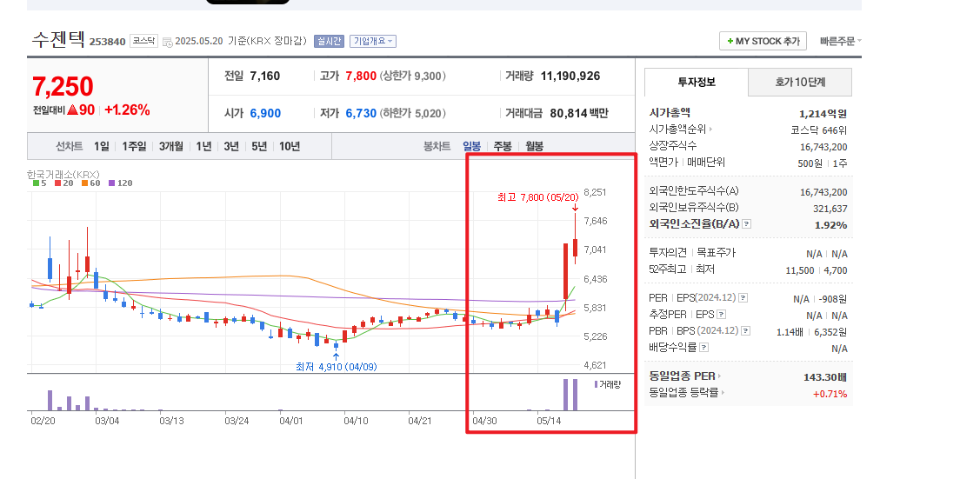Screen dimensions: 980x479
Task: Select the 월봉 monthly candle chart
Action: tap(534, 147)
